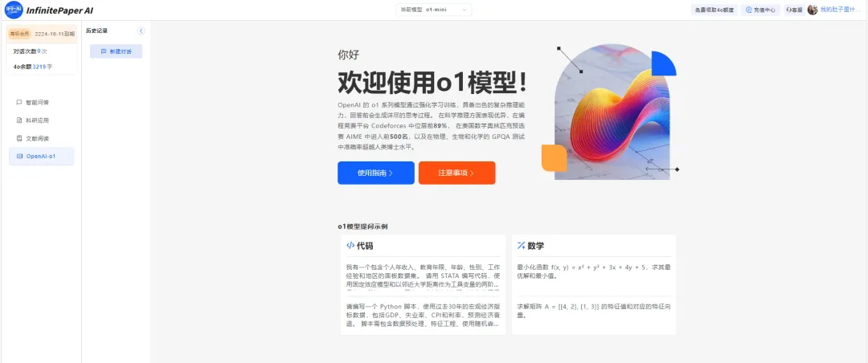Select the STATA code example prompt
The image size is (868, 363).
423,275
